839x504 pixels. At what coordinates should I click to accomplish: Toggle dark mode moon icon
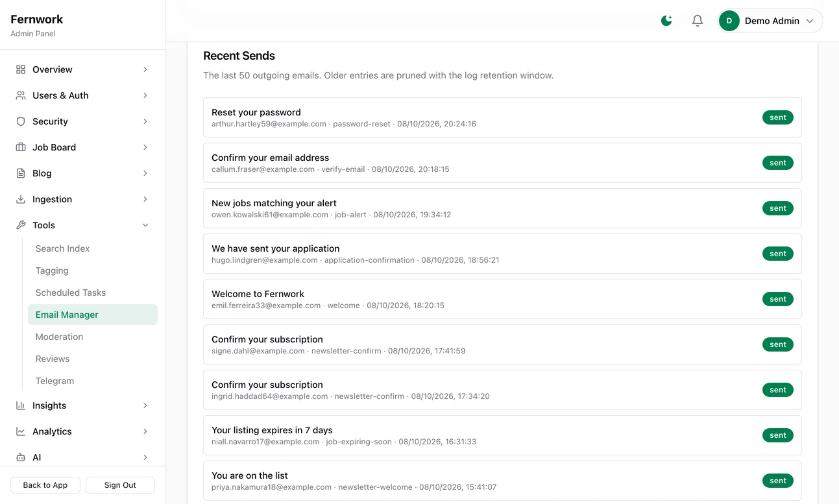(x=666, y=21)
